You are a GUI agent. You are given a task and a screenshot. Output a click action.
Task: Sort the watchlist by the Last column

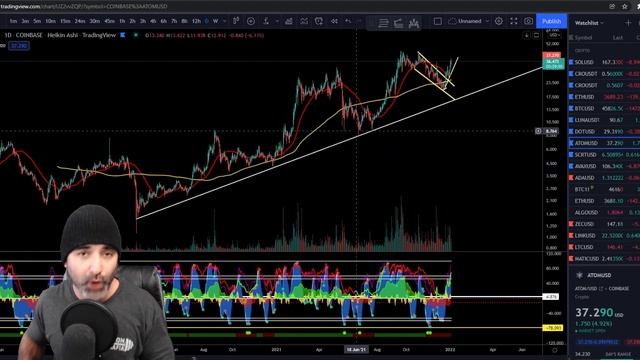(x=618, y=38)
